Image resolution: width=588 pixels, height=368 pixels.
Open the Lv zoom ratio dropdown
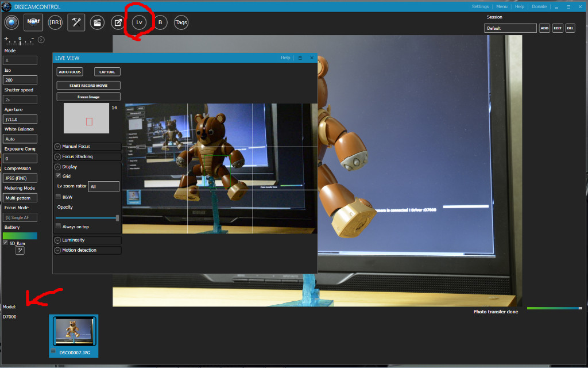click(x=104, y=186)
